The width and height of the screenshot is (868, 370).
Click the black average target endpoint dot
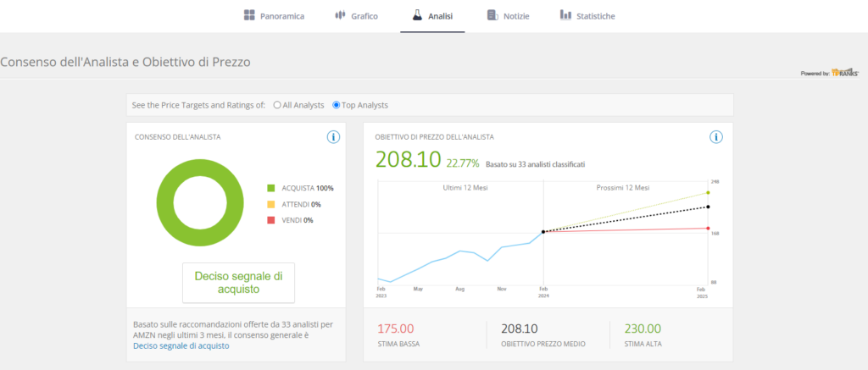[x=708, y=207]
